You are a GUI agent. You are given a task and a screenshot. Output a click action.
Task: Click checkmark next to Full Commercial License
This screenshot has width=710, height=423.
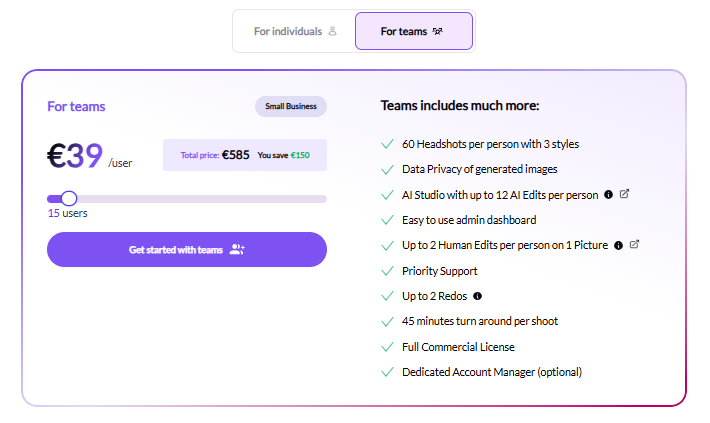pyautogui.click(x=388, y=347)
